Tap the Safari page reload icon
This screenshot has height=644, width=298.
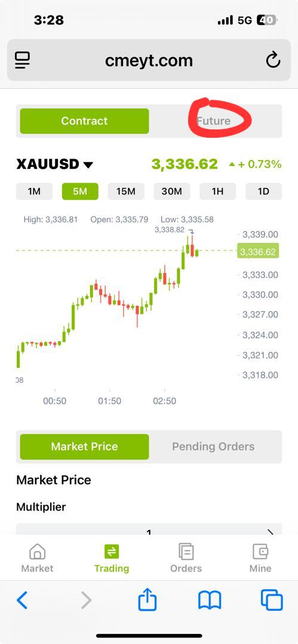click(x=273, y=60)
